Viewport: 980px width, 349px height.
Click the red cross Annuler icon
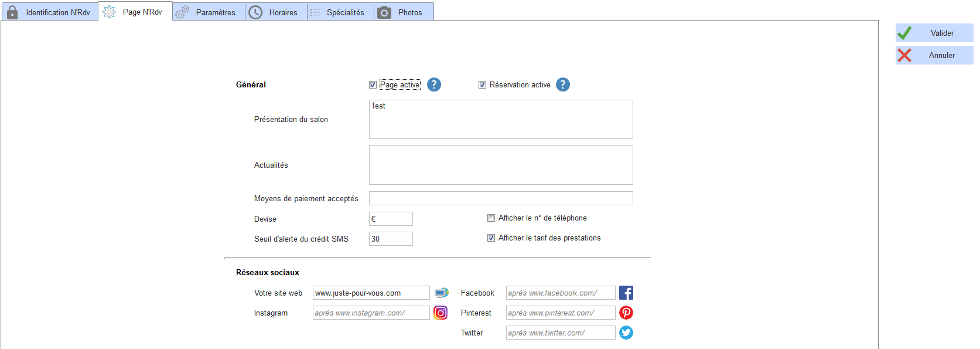(904, 55)
